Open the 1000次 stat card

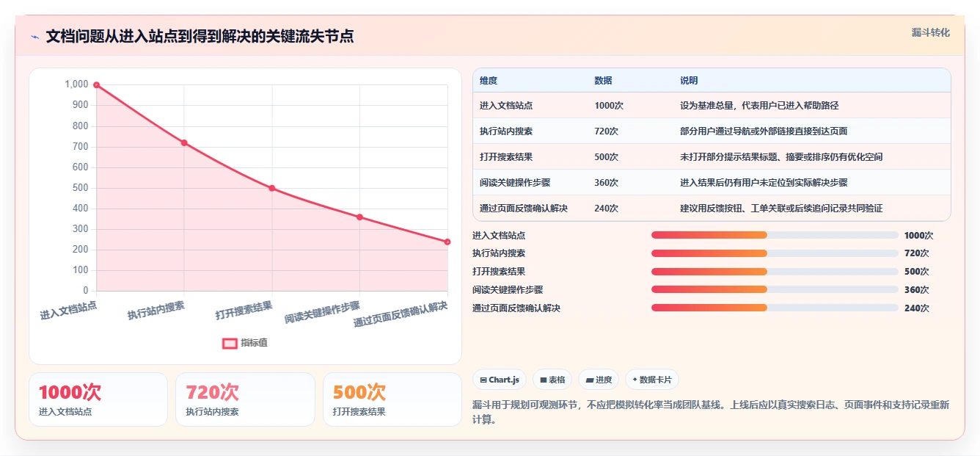[x=98, y=399]
